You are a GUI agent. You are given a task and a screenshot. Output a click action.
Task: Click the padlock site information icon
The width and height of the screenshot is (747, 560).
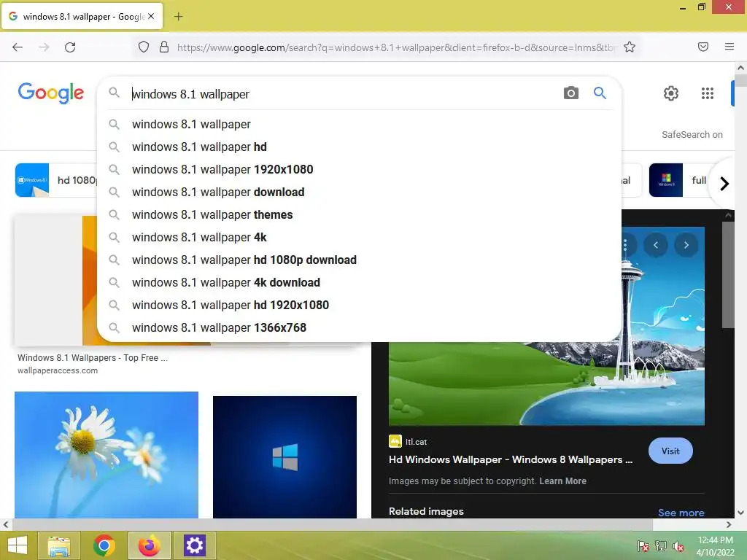pyautogui.click(x=164, y=47)
